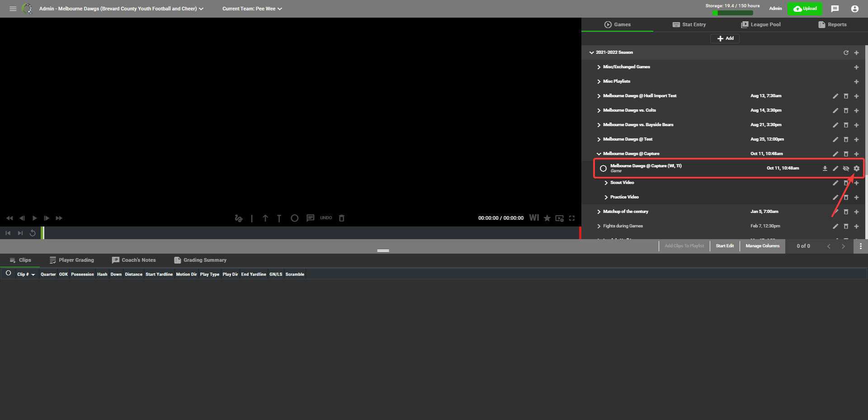Switch to the Games tab

[x=617, y=24]
